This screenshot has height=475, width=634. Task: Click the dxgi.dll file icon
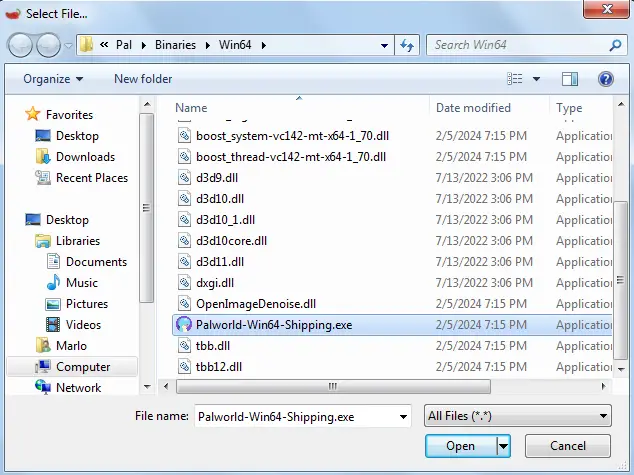click(184, 283)
